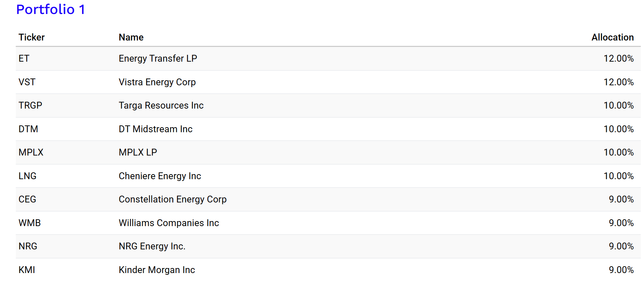The width and height of the screenshot is (644, 282).
Task: Click Constellation Energy Corp name
Action: point(172,199)
